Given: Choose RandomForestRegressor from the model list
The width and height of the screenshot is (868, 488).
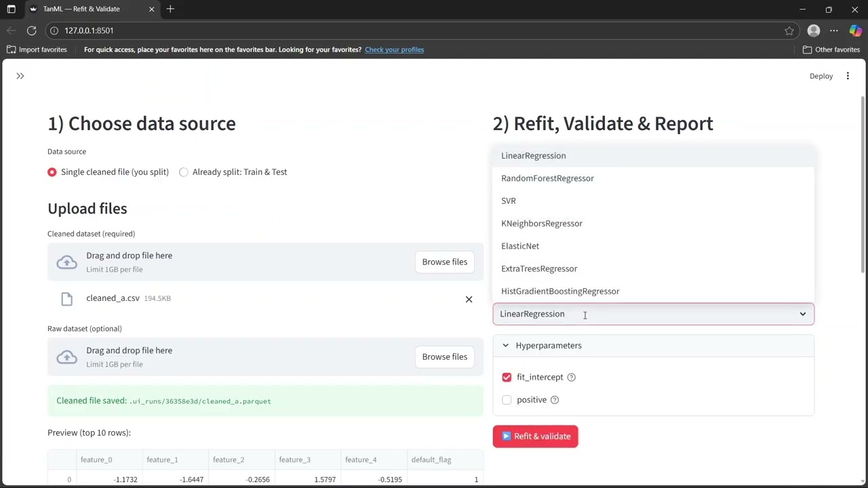Looking at the screenshot, I should pyautogui.click(x=547, y=178).
